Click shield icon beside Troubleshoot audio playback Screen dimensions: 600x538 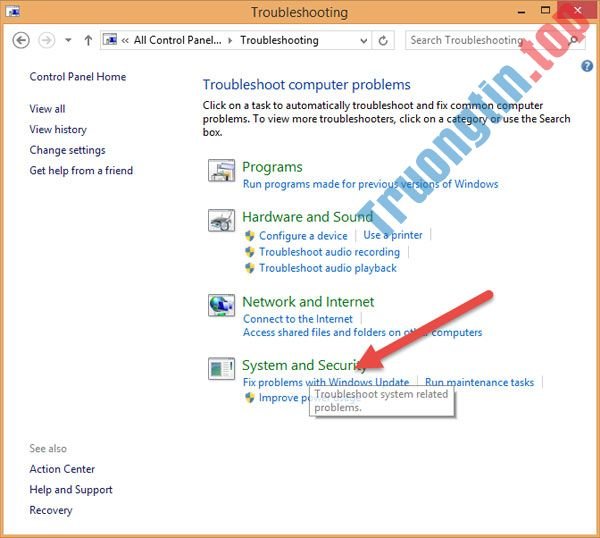tap(250, 268)
